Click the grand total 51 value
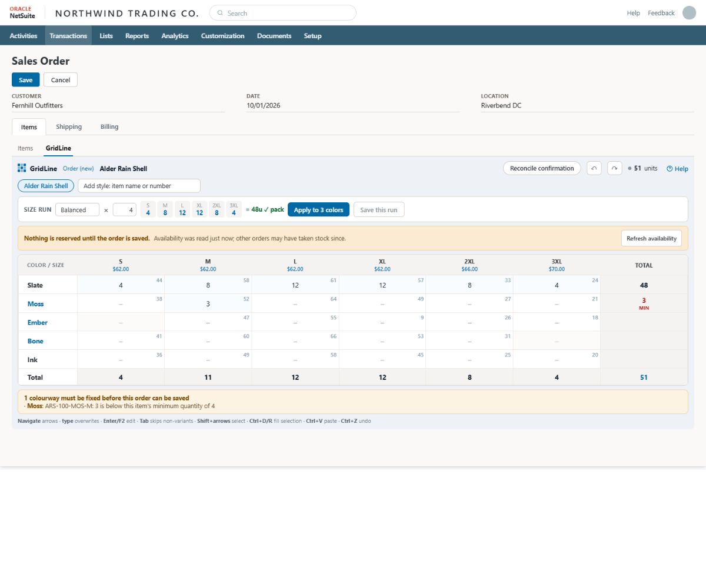This screenshot has height=588, width=706. 644,377
